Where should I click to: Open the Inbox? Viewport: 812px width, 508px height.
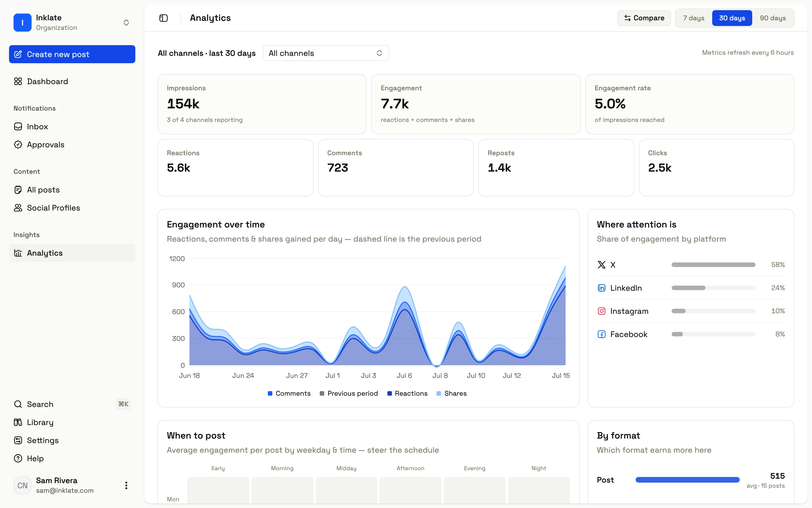tap(72, 127)
